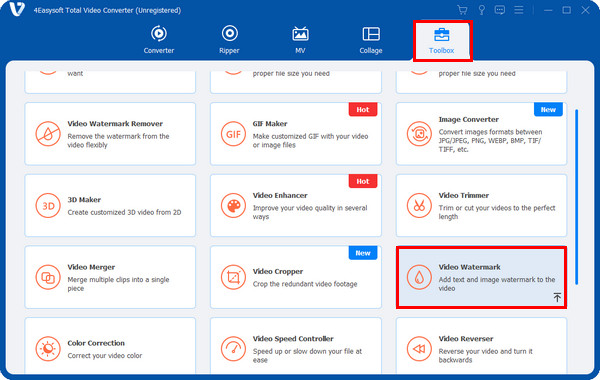Click the GIF Maker icon
The height and width of the screenshot is (380, 600).
point(233,134)
